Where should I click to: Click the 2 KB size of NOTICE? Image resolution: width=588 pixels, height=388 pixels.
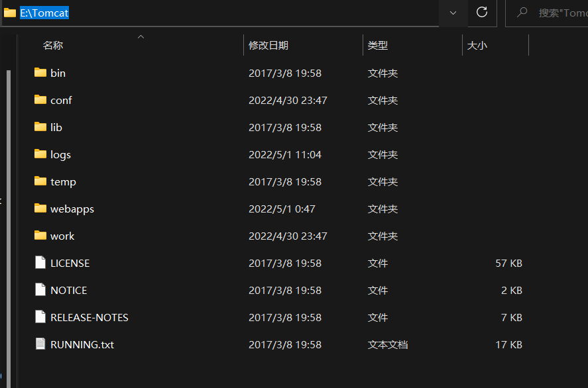tap(512, 290)
